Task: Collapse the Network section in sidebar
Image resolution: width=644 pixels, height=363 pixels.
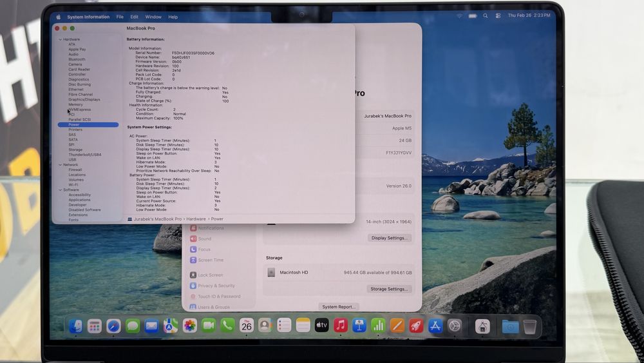Action: (x=61, y=165)
